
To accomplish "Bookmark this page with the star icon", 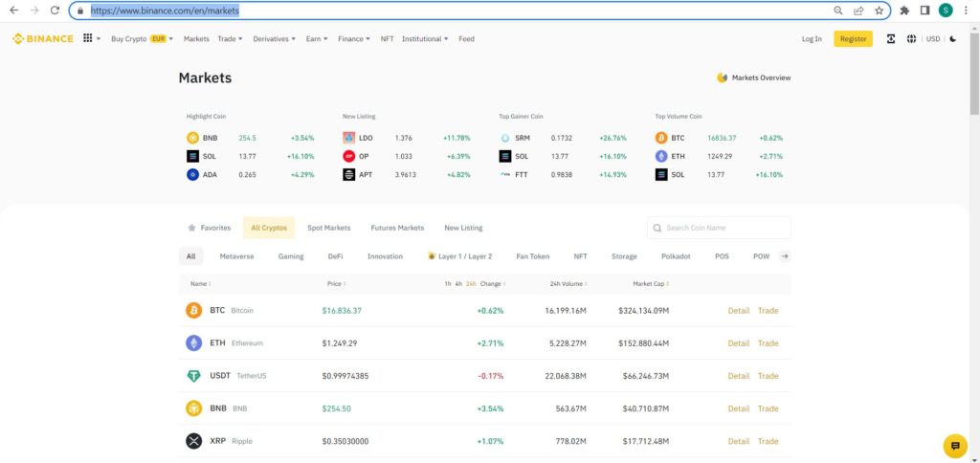I will point(879,11).
